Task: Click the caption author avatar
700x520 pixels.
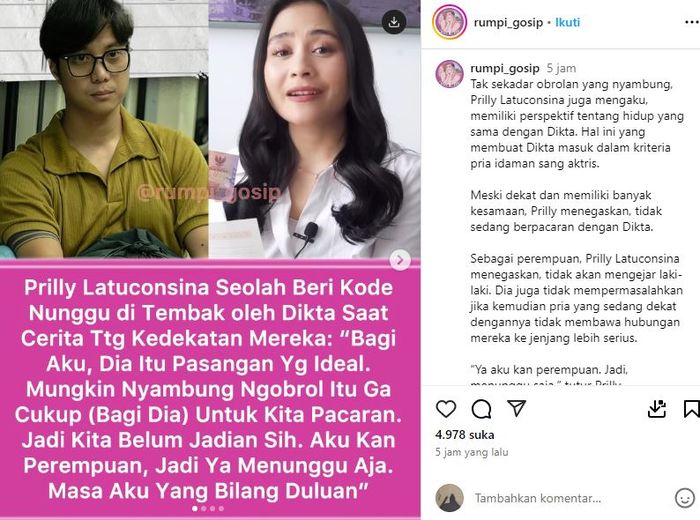Action: click(x=449, y=74)
